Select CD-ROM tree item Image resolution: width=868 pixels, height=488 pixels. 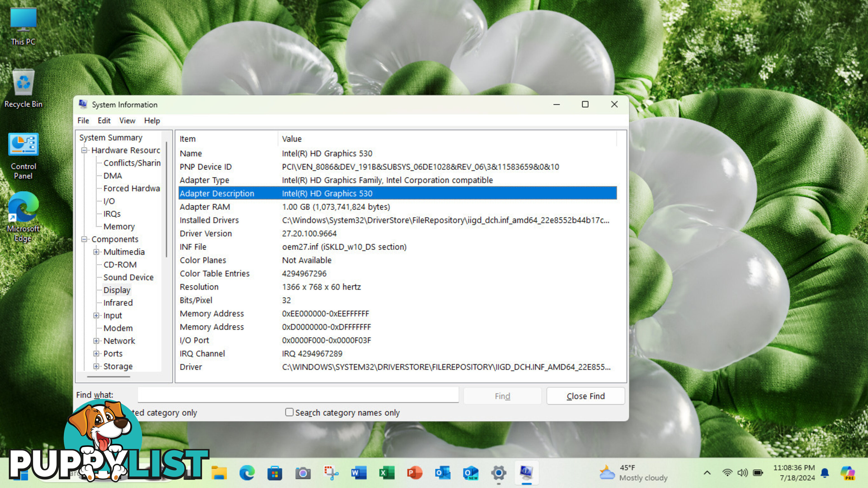(120, 264)
